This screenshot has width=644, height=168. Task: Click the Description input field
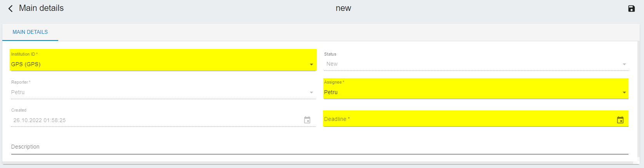319,147
